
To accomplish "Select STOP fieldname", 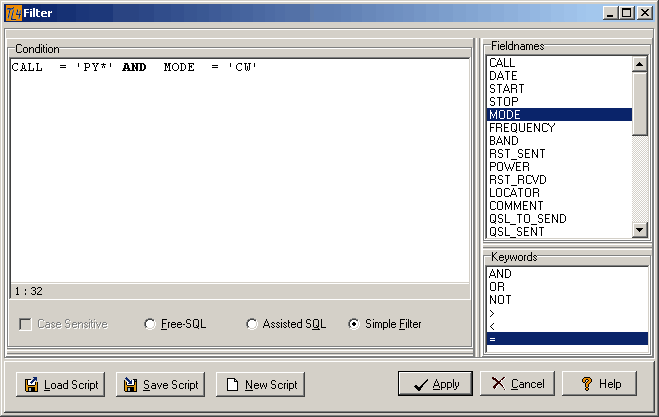I will [559, 102].
